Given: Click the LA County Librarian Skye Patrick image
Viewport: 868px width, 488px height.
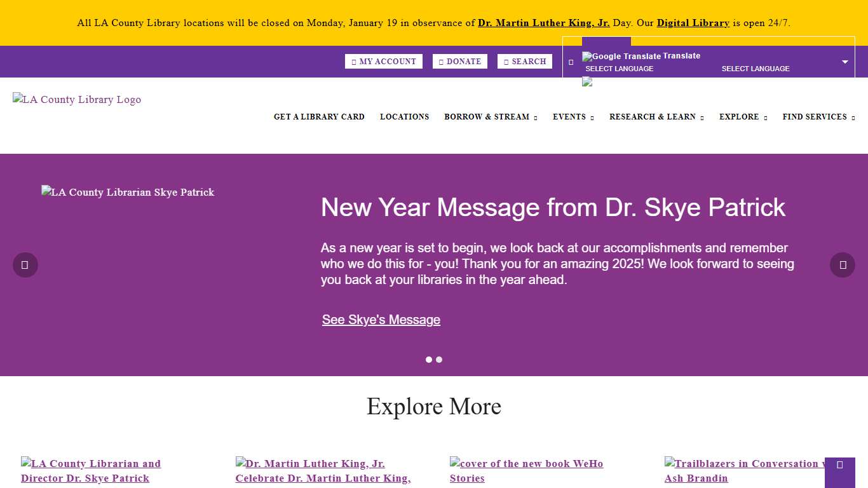Looking at the screenshot, I should click(x=128, y=193).
